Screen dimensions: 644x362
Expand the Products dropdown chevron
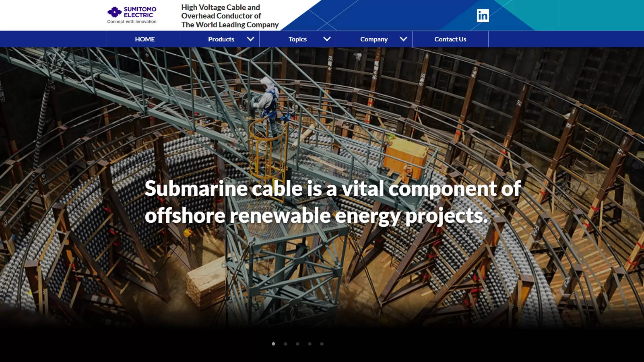coord(250,39)
